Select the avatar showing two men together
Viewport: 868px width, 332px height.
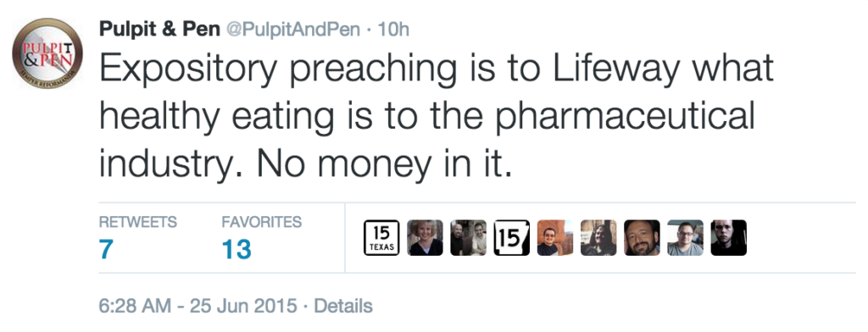pyautogui.click(x=468, y=238)
